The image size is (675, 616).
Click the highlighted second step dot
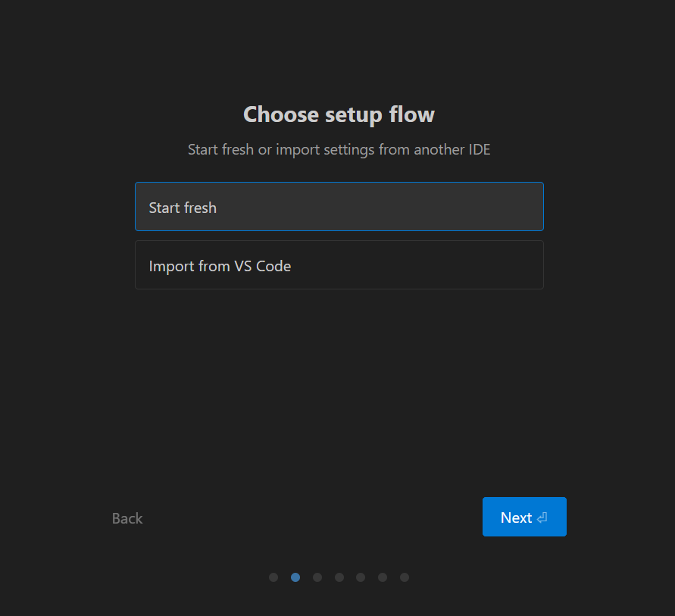pos(295,577)
